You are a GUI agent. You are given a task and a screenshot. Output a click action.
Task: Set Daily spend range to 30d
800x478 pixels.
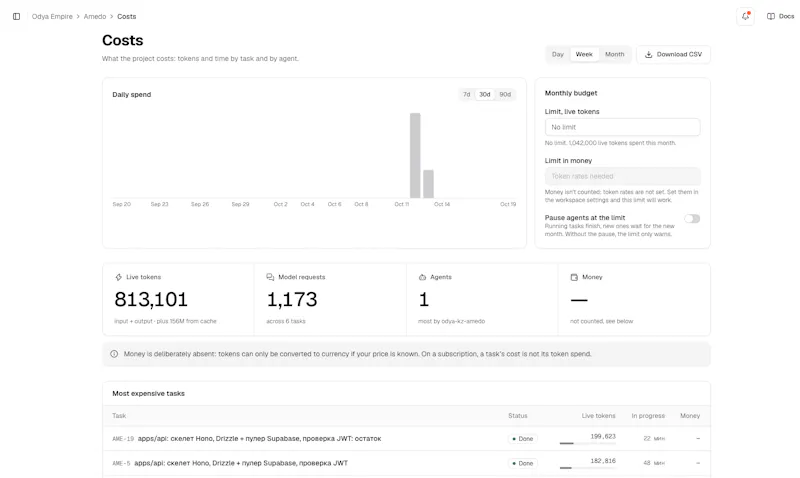(484, 94)
